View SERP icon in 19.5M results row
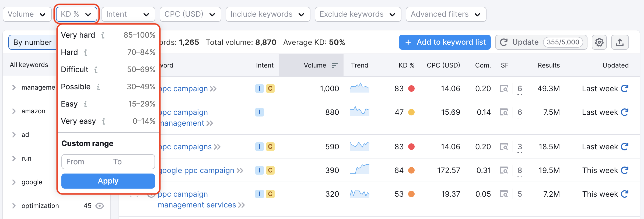Screen dimensions: 644x219 (x=504, y=170)
